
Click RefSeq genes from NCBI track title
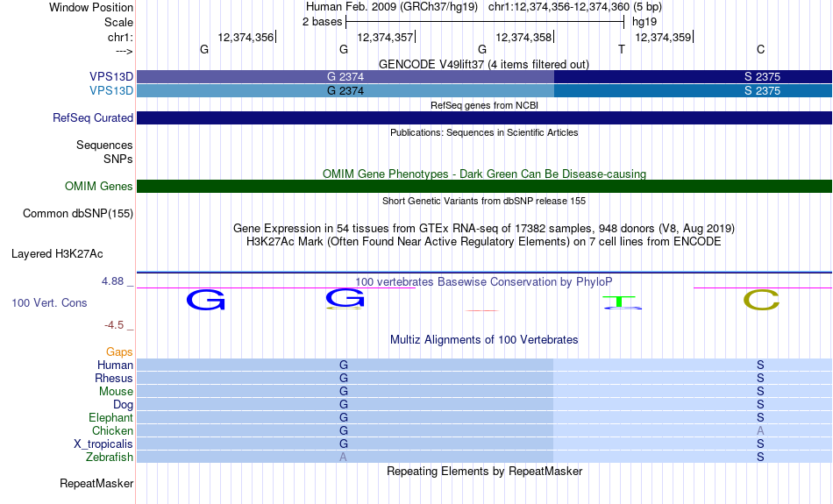tap(484, 105)
